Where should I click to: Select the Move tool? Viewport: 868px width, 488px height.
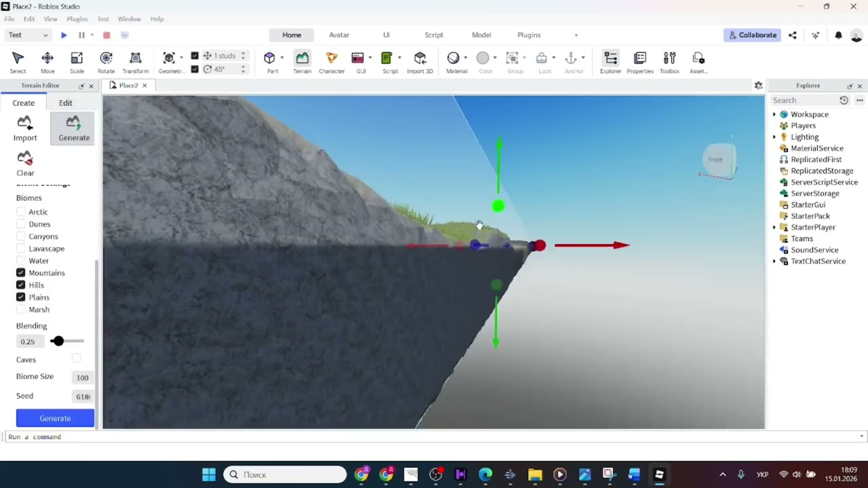click(x=47, y=62)
